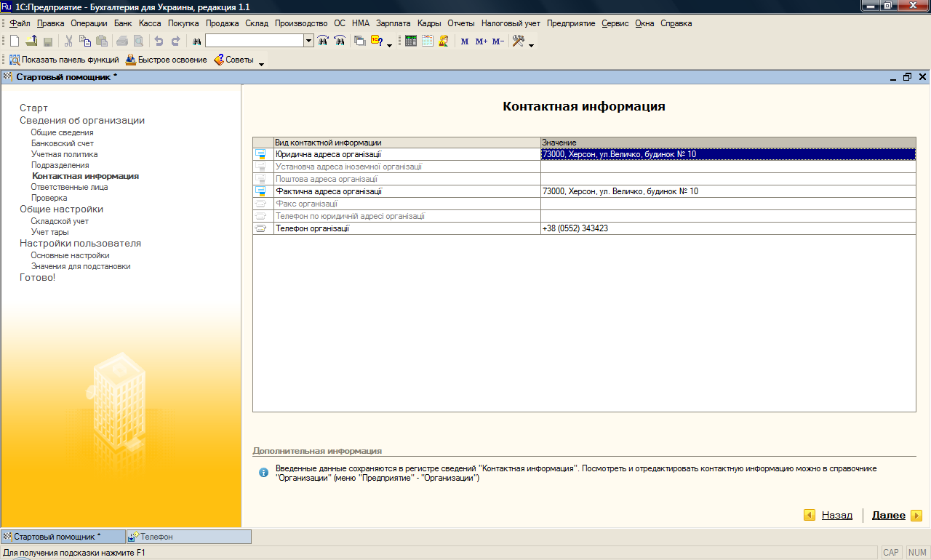Click the Значение column header
This screenshot has height=560, width=931.
click(728, 143)
